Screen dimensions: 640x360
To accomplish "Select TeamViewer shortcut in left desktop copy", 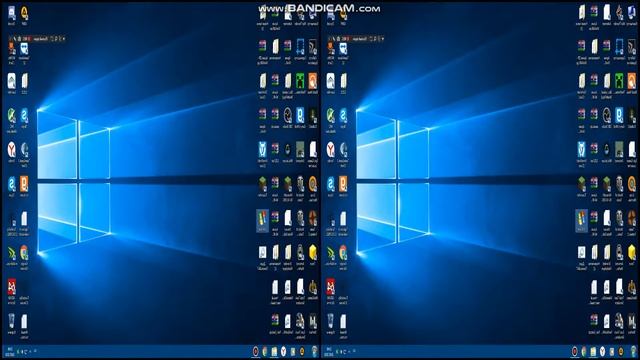I will (x=24, y=49).
